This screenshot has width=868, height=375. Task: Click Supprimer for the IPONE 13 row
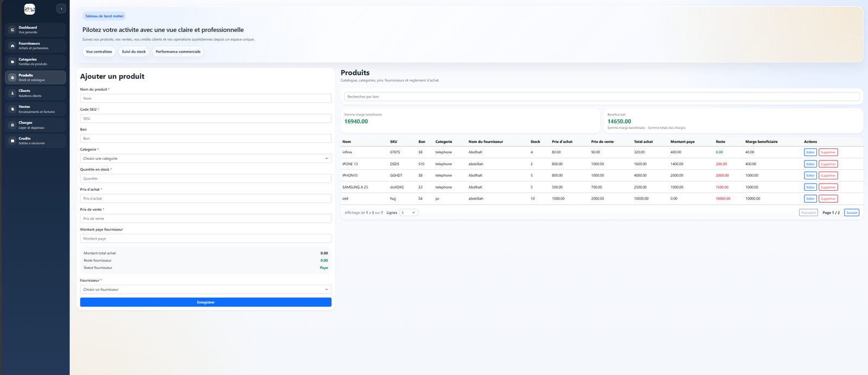(x=828, y=164)
